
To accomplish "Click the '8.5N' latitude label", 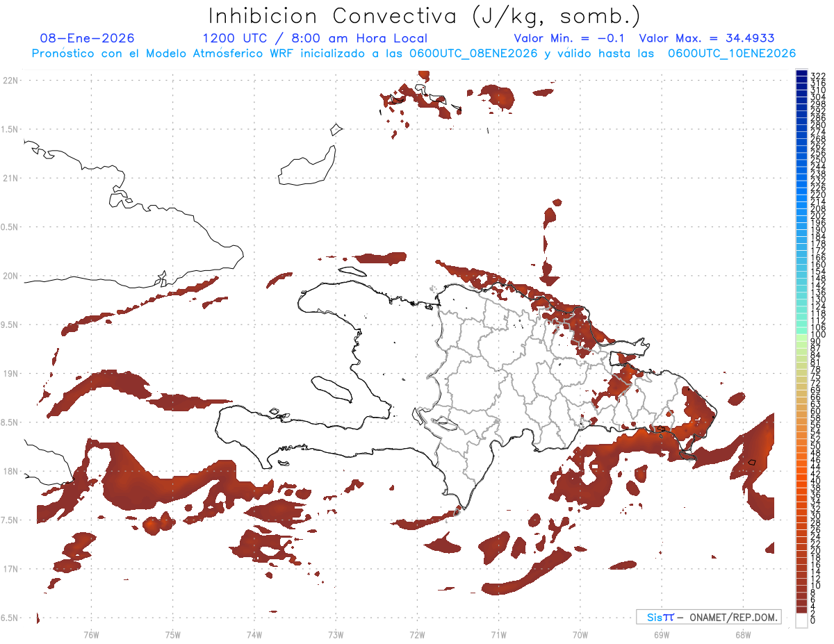I will (10, 422).
